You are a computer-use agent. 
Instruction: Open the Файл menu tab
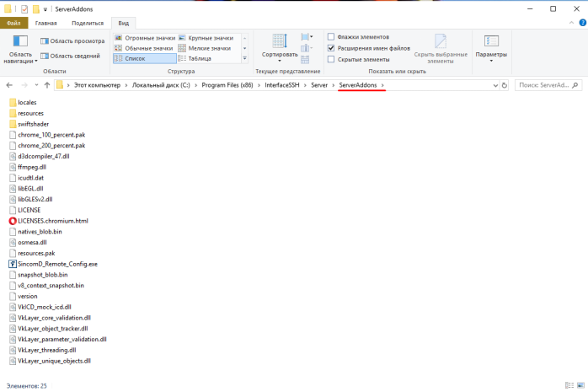click(x=13, y=24)
